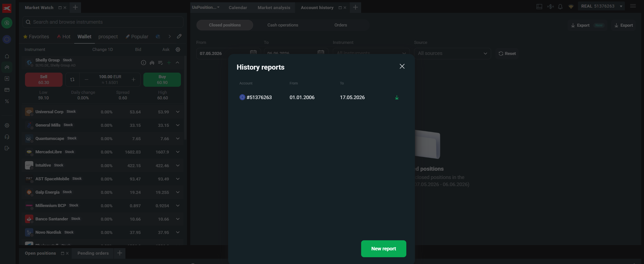Select Orders view
This screenshot has height=264, width=644.
click(340, 25)
